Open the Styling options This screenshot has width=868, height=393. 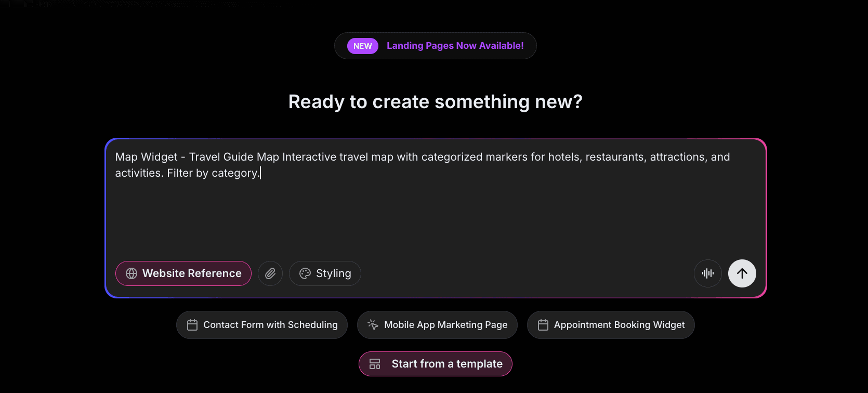coord(325,273)
